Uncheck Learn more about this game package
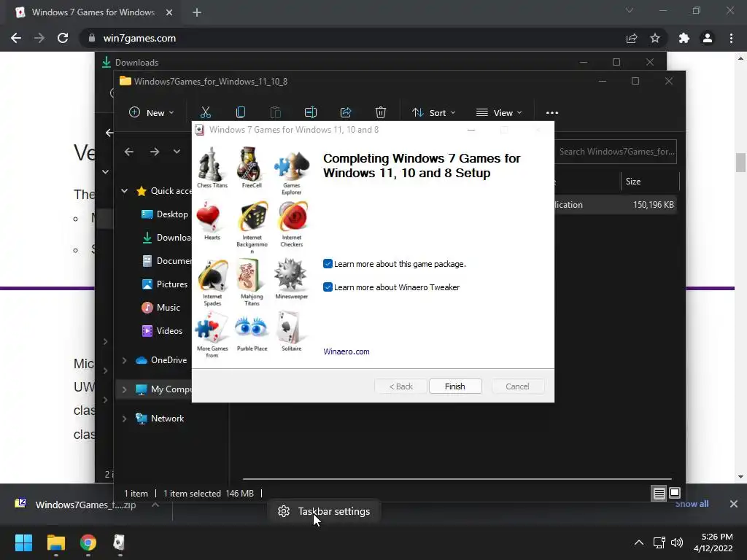Viewport: 747px width, 560px height. pos(328,264)
